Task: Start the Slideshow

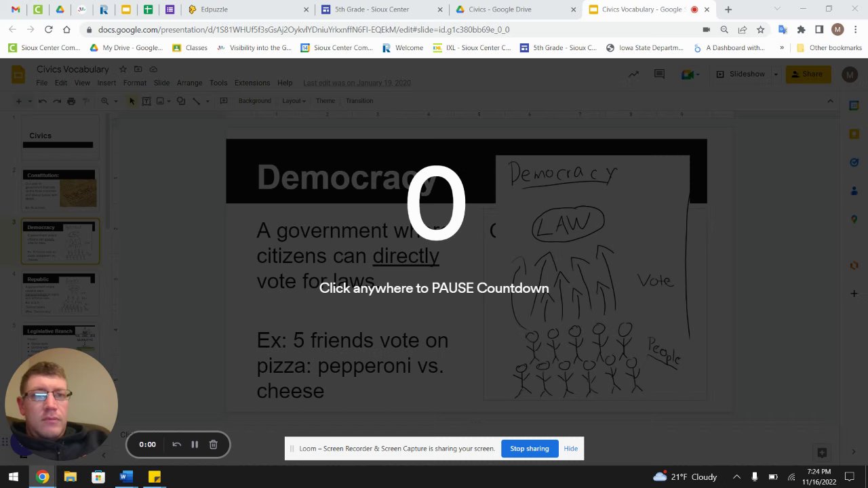Action: 741,74
